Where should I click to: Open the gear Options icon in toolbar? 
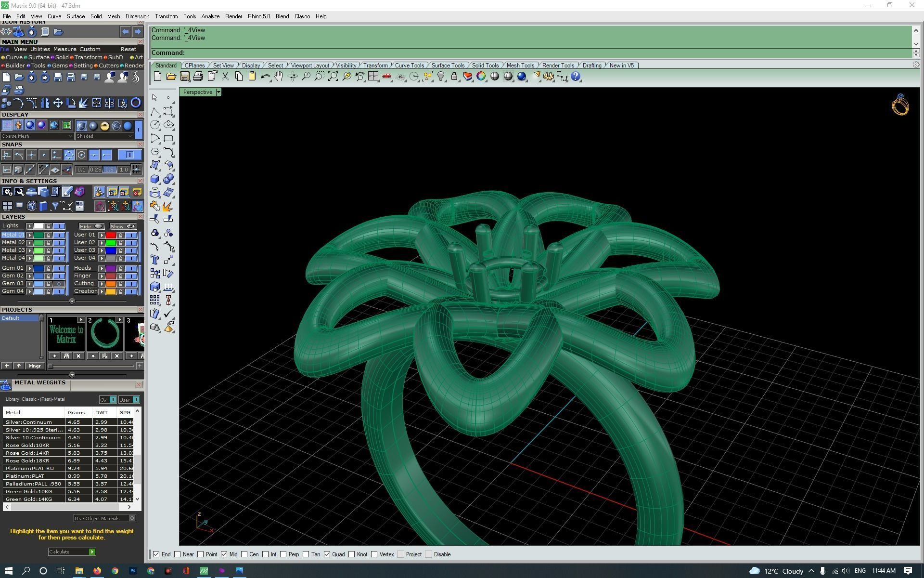click(549, 77)
